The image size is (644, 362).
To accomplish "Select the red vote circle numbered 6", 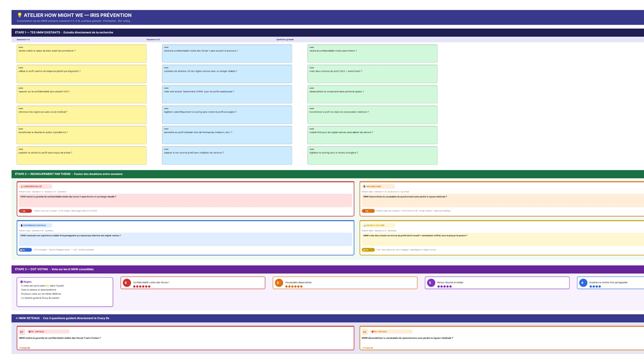I will coord(127,283).
